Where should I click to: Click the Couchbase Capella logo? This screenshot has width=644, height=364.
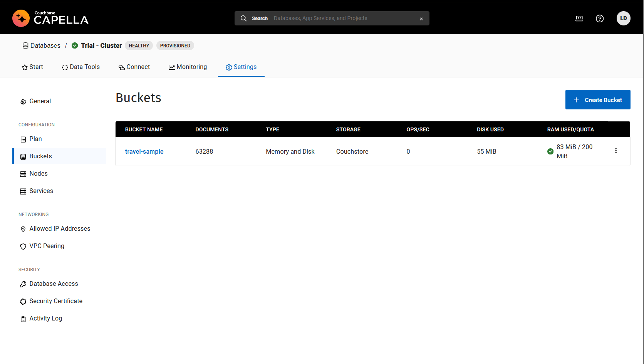tap(50, 18)
